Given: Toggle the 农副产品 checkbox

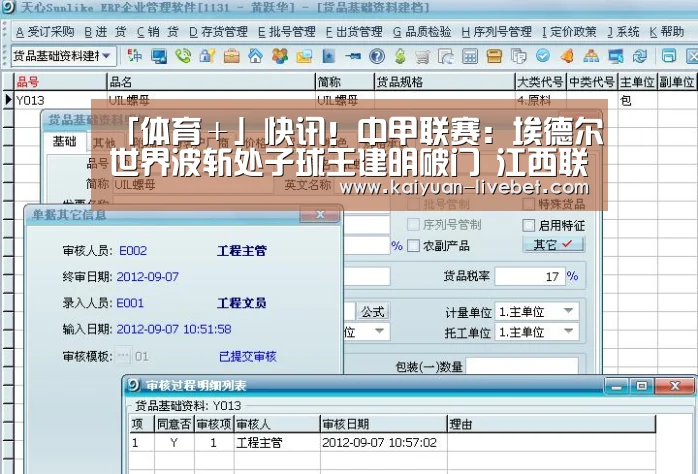Looking at the screenshot, I should pyautogui.click(x=413, y=245).
